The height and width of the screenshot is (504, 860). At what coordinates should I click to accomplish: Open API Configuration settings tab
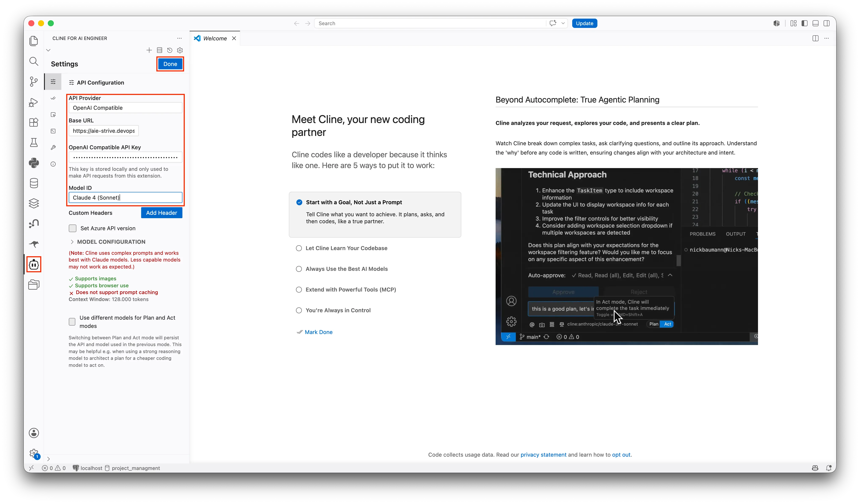coord(53,82)
